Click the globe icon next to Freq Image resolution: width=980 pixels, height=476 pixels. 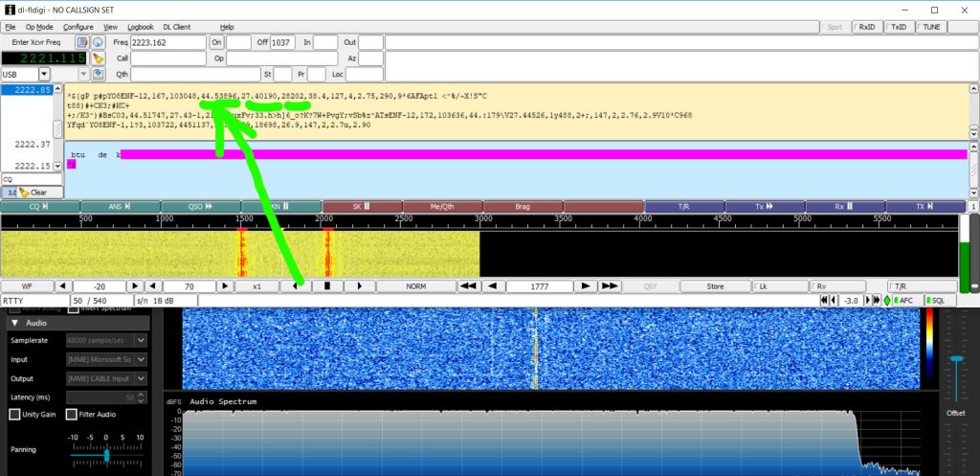pos(98,43)
